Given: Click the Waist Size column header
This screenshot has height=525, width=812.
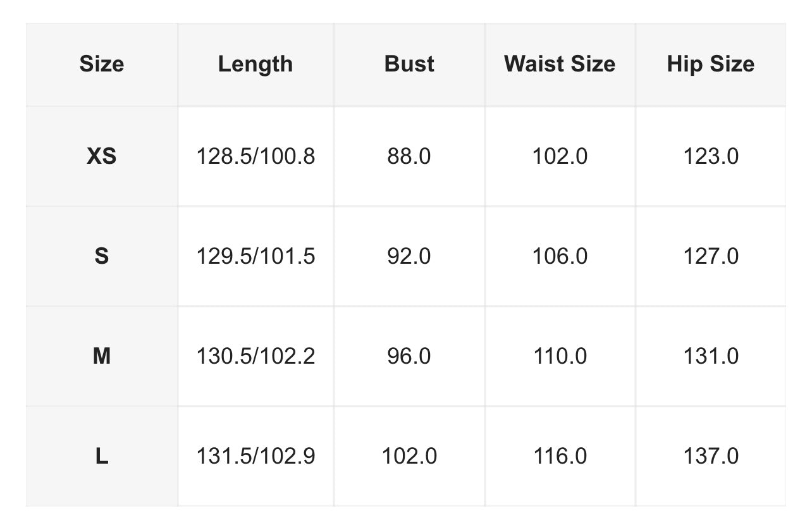Looking at the screenshot, I should click(560, 65).
